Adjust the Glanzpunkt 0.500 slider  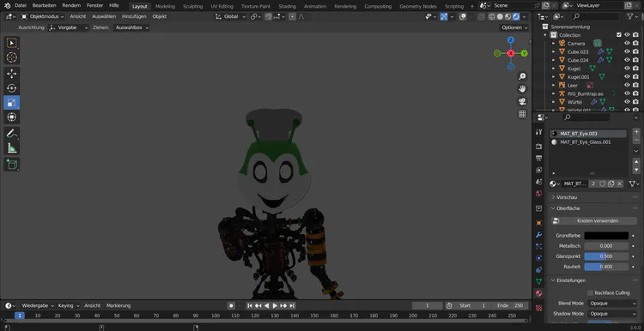pyautogui.click(x=606, y=256)
